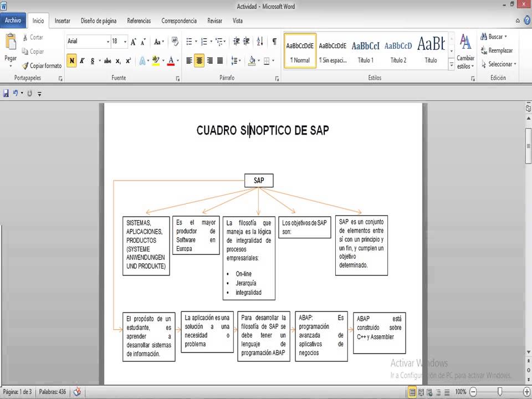Image resolution: width=532 pixels, height=399 pixels.
Task: Cut selection with Cortar
Action: pyautogui.click(x=33, y=37)
